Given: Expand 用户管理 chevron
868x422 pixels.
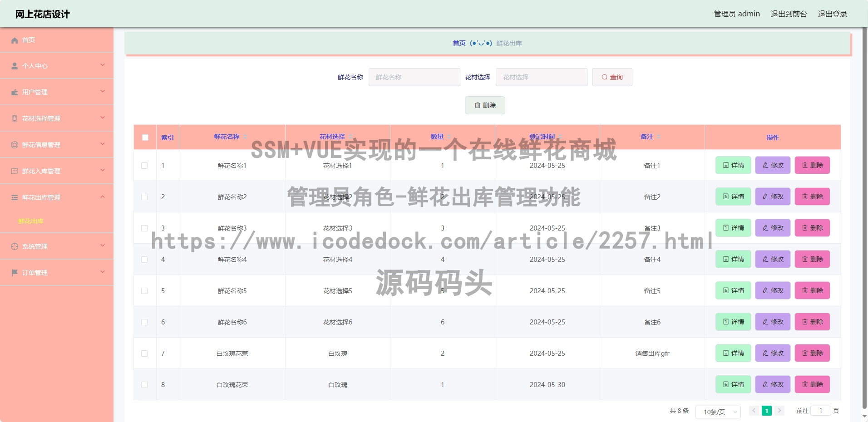Looking at the screenshot, I should (x=103, y=91).
